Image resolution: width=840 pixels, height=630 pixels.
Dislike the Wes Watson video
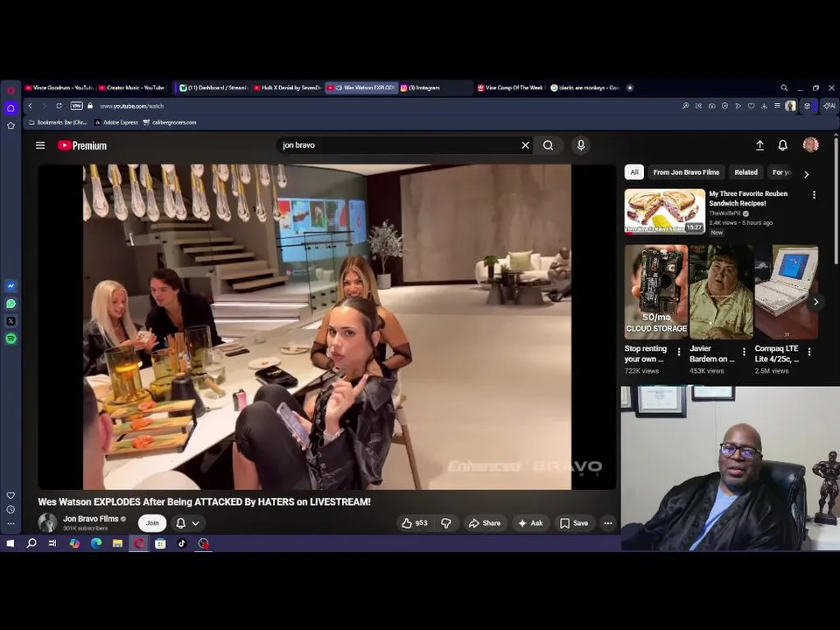[x=445, y=523]
